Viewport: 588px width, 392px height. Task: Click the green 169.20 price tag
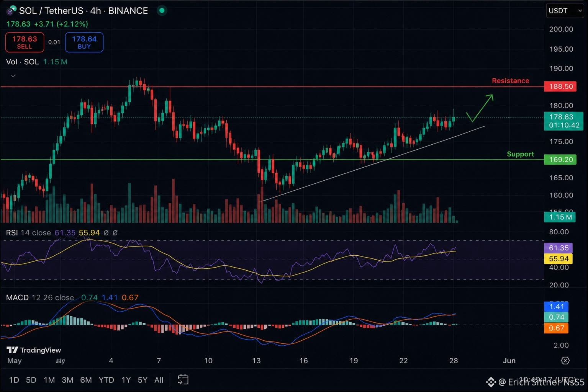pos(561,160)
